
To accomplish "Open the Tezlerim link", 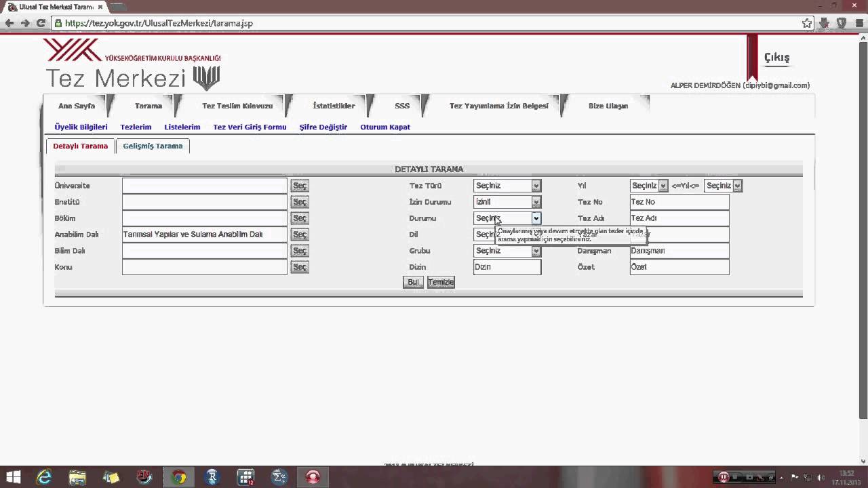I will (x=136, y=127).
